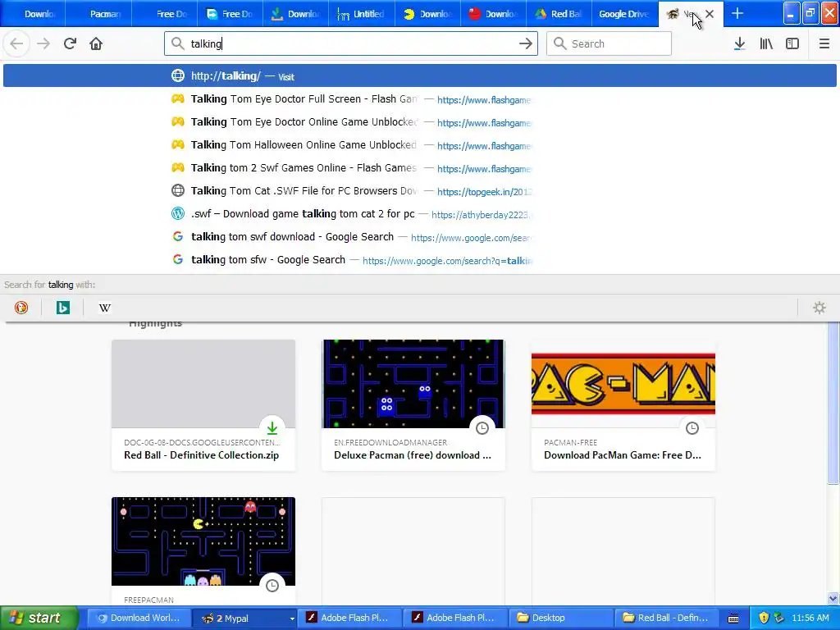Reload the current page
The image size is (840, 630).
coord(70,44)
